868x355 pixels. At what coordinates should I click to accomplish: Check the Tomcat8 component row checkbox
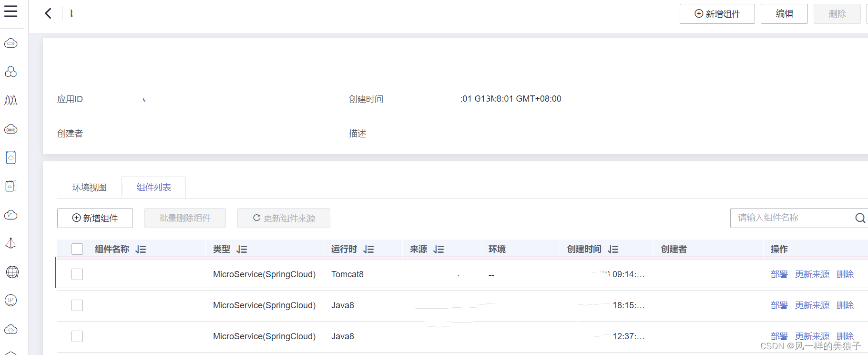pyautogui.click(x=77, y=274)
